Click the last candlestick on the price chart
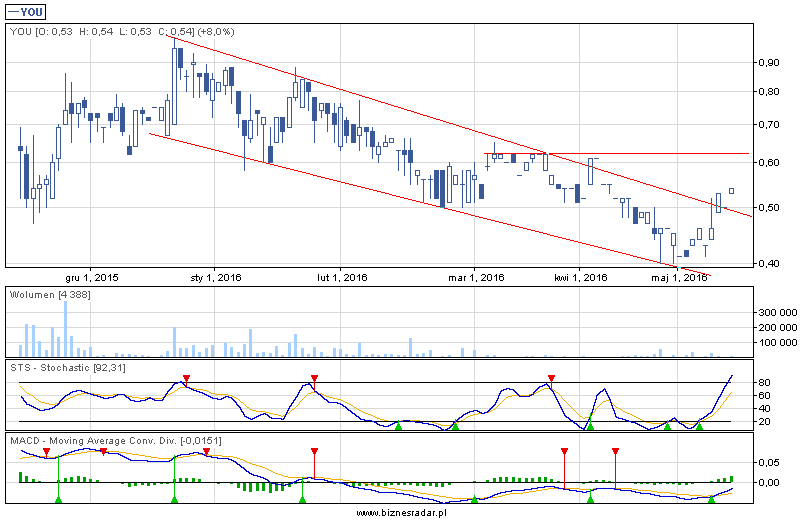 (731, 190)
